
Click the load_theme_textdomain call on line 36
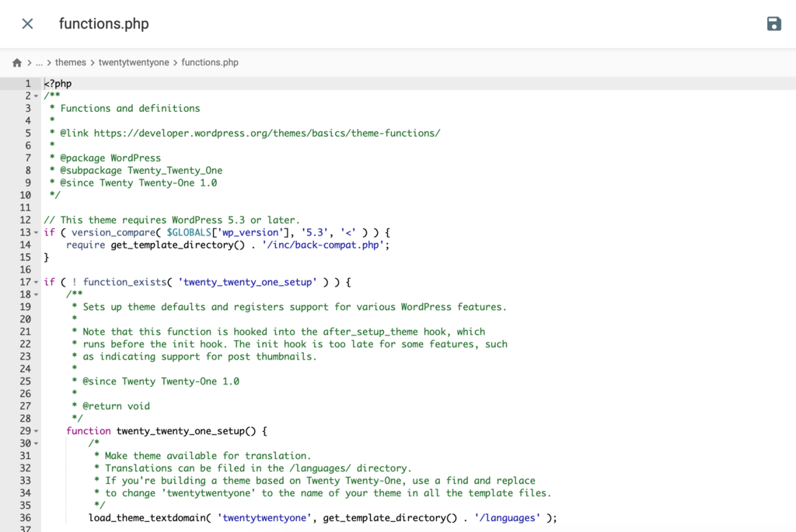click(147, 518)
